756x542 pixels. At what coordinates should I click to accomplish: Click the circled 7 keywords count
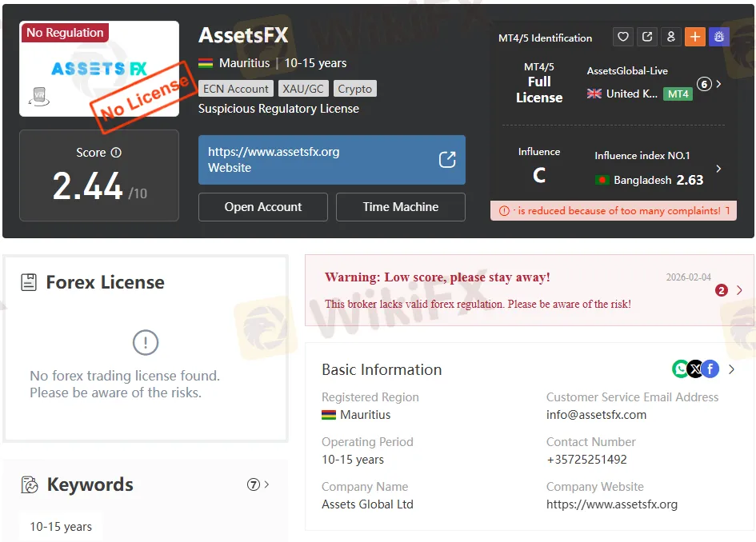coord(254,484)
